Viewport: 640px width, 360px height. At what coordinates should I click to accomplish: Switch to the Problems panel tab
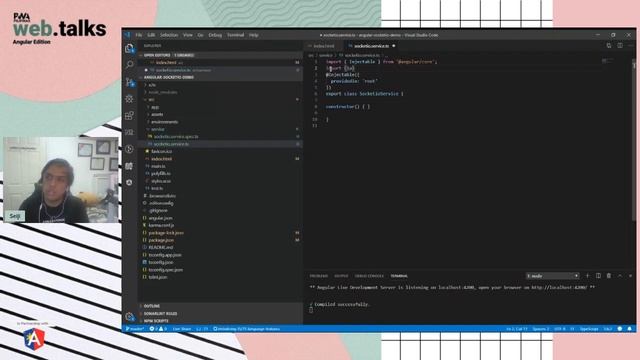pos(318,276)
